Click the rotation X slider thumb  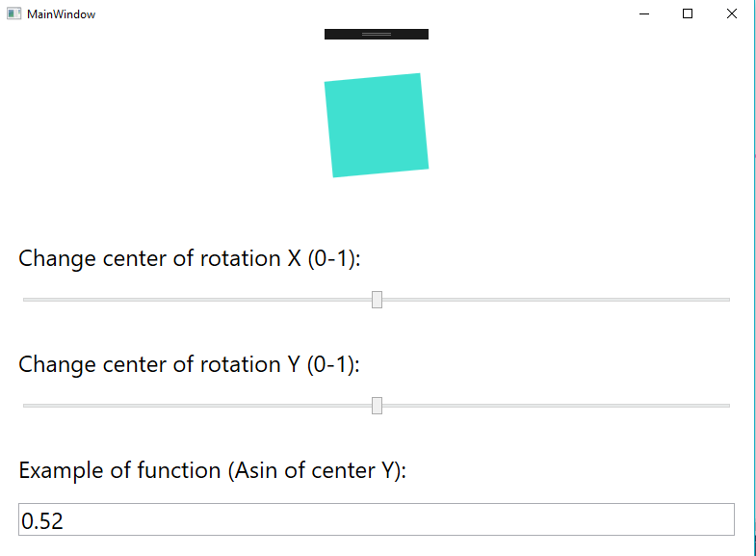tap(377, 300)
